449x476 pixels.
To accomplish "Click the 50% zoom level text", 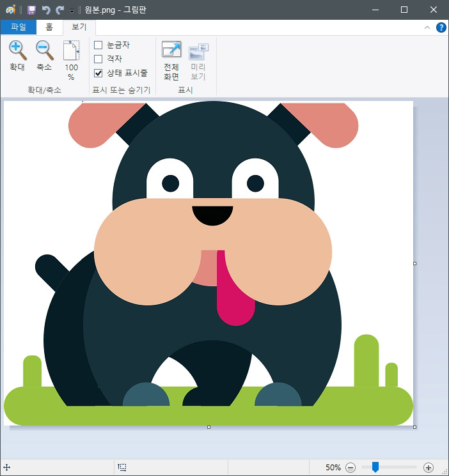I will click(x=333, y=468).
